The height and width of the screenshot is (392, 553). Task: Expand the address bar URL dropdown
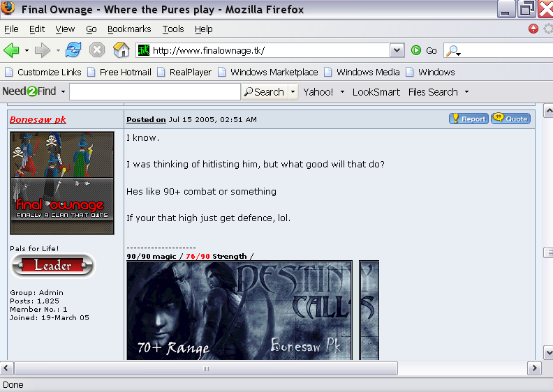coord(397,50)
